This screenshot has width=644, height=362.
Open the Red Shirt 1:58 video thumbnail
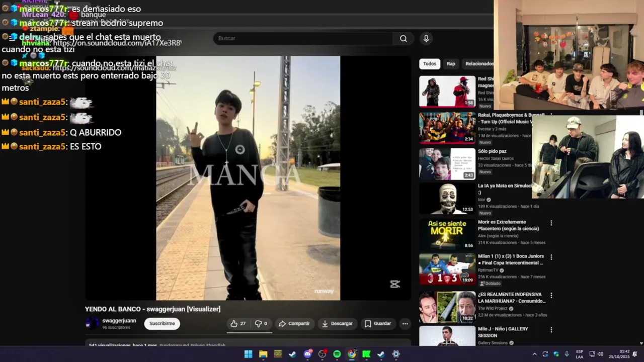pyautogui.click(x=447, y=92)
